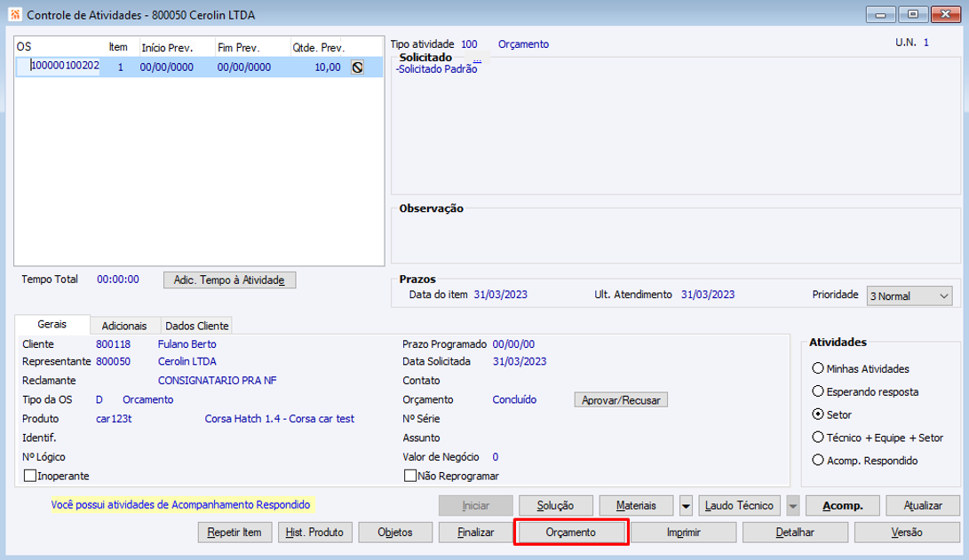
Task: Click the Ult. Atendimento date 31/03/2023
Action: pyautogui.click(x=708, y=295)
